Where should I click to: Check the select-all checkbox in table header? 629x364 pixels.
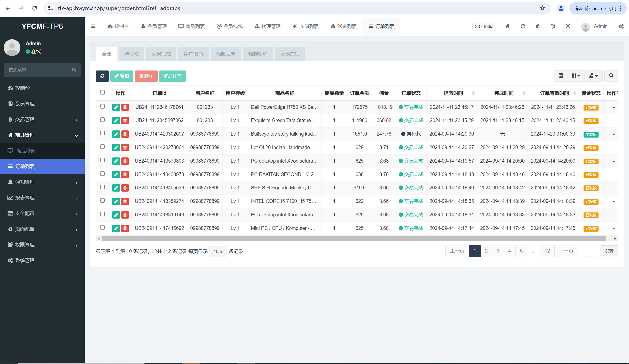click(x=102, y=93)
